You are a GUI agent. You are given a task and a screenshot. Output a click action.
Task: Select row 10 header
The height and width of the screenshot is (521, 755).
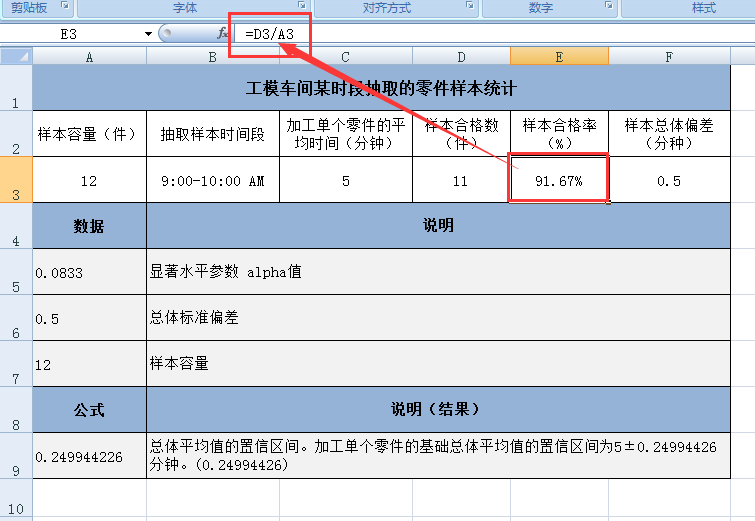[x=16, y=500]
